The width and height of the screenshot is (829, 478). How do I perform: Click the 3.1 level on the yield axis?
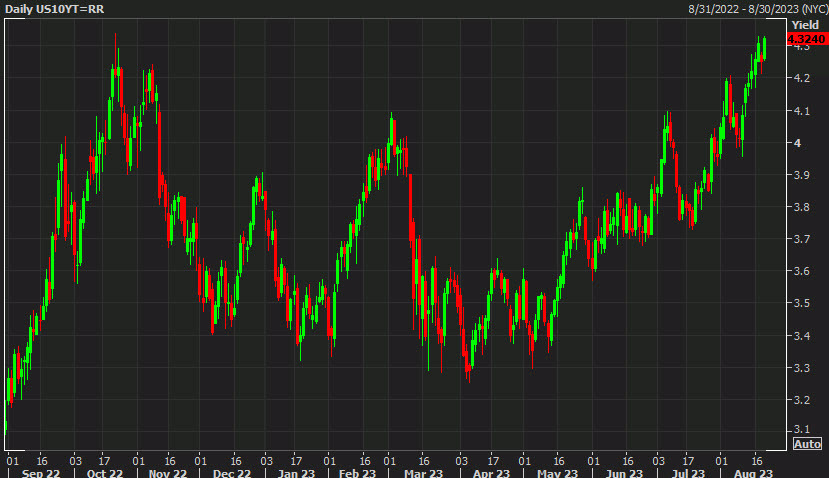(x=801, y=432)
